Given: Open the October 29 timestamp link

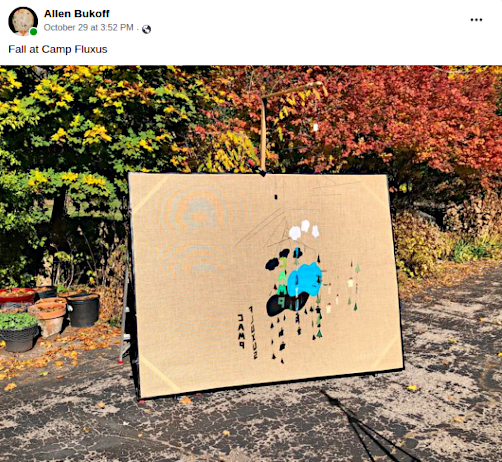Looking at the screenshot, I should [89, 28].
